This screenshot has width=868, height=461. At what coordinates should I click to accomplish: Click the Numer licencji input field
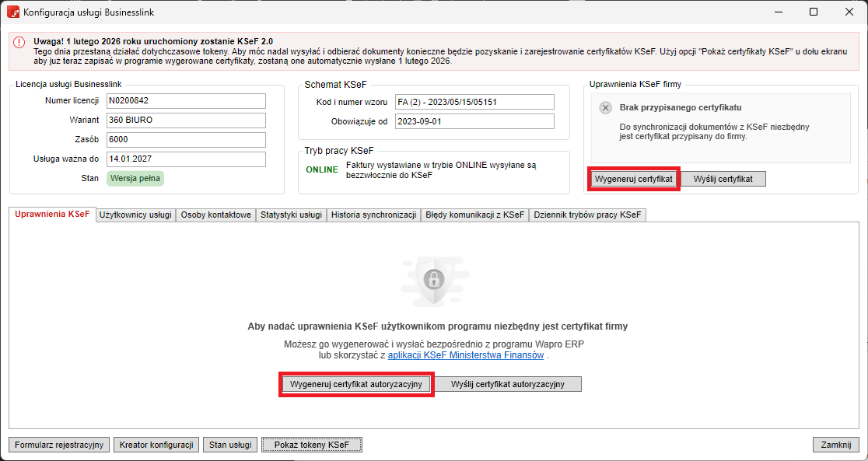point(186,102)
